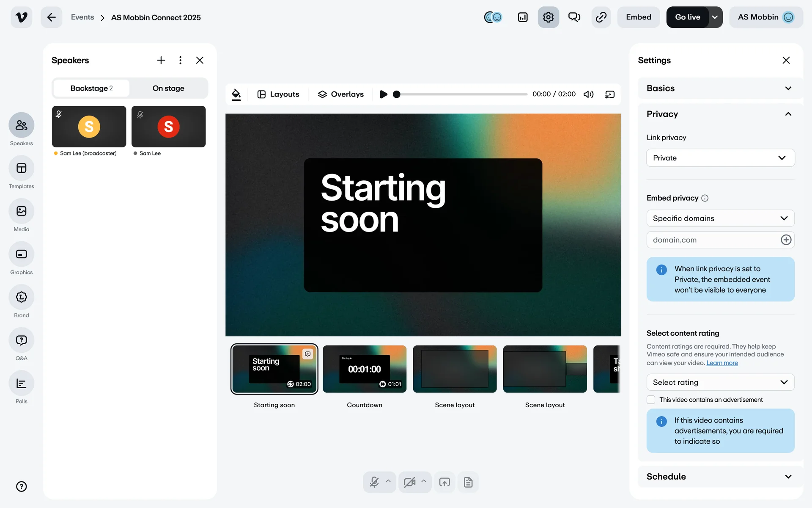Switch to the On stage tab
The height and width of the screenshot is (508, 812).
coord(168,88)
